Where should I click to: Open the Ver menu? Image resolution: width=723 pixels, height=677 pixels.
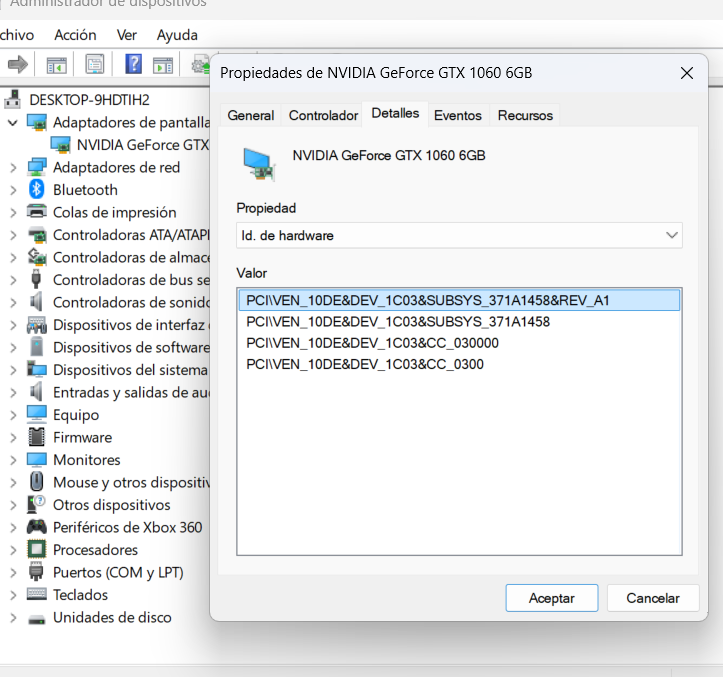(x=126, y=35)
